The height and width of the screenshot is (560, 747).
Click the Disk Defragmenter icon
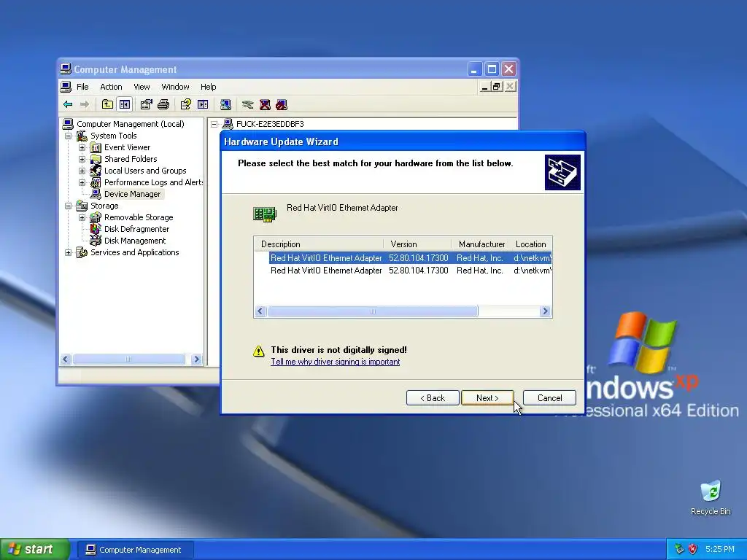coord(96,229)
